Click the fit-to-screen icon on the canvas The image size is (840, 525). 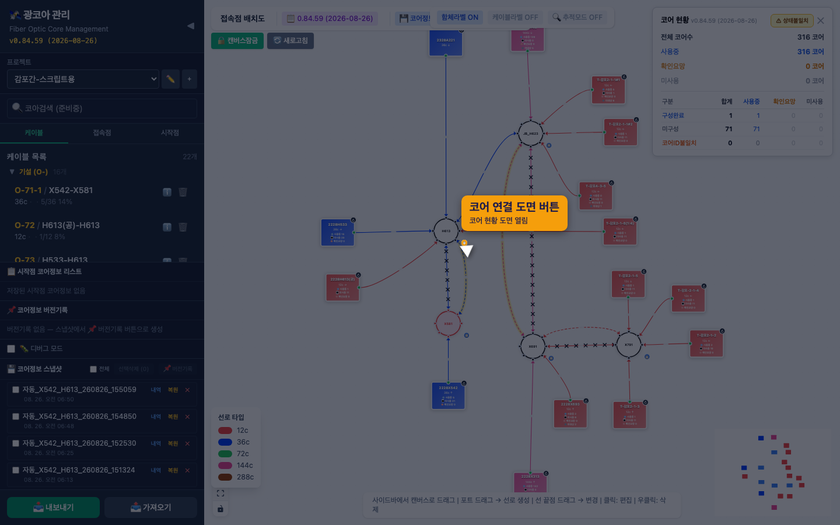click(x=220, y=493)
